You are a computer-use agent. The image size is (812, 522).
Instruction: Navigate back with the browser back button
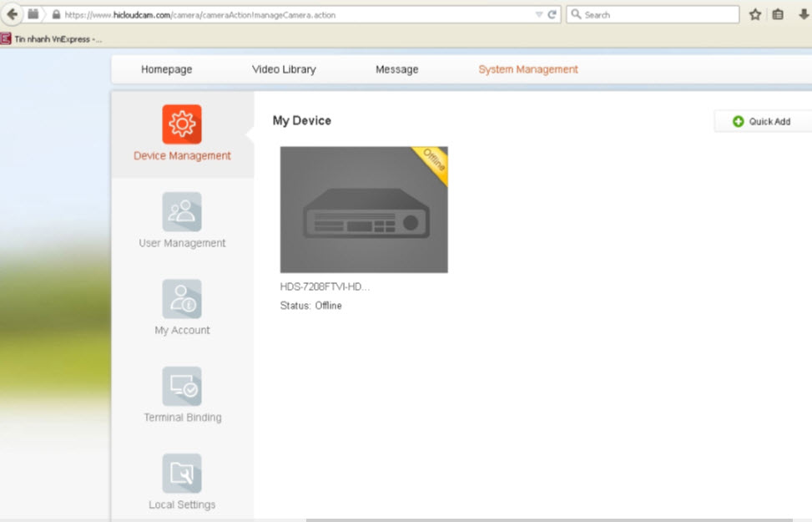pyautogui.click(x=11, y=14)
